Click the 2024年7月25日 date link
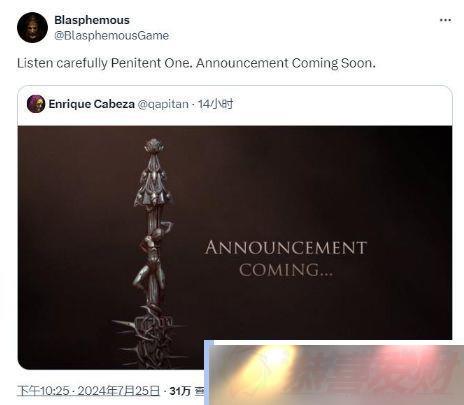 click(119, 391)
